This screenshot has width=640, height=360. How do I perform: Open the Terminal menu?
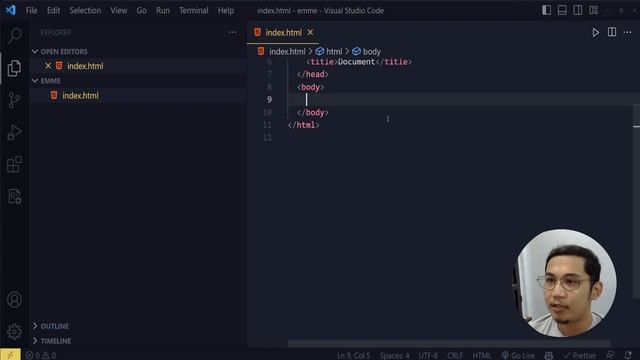(x=193, y=11)
